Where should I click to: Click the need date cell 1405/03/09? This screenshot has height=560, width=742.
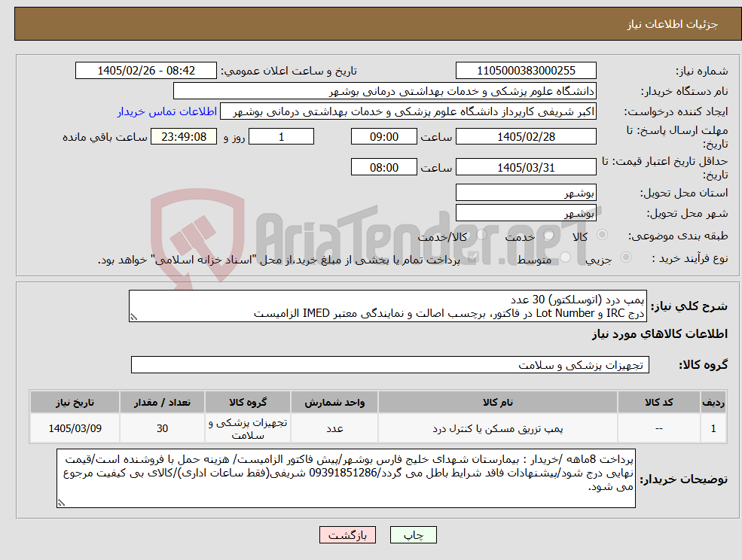point(75,428)
